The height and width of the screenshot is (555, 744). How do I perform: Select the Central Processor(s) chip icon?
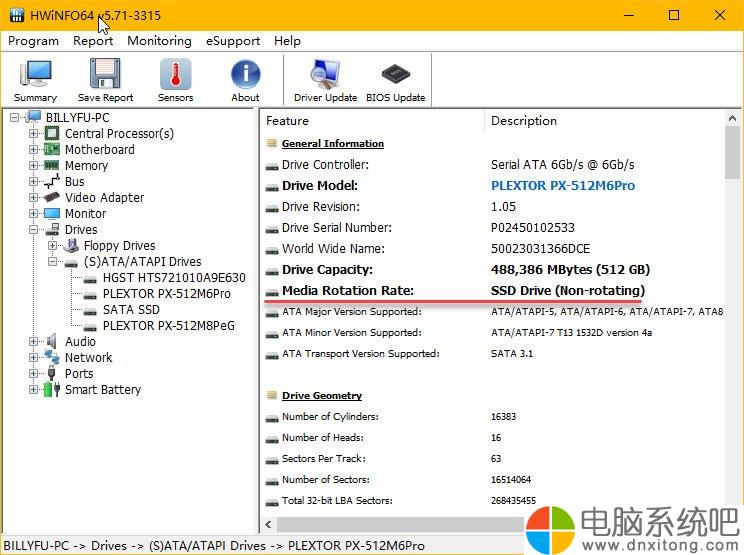coord(52,134)
